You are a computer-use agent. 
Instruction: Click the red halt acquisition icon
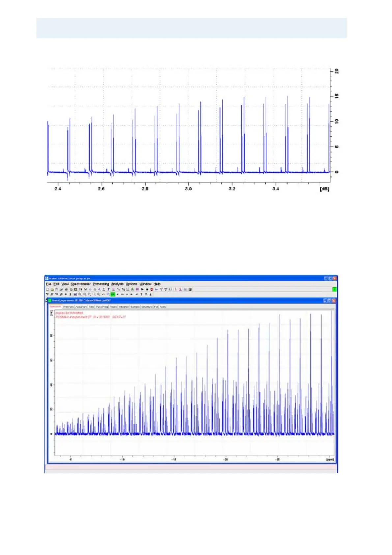tap(152, 289)
